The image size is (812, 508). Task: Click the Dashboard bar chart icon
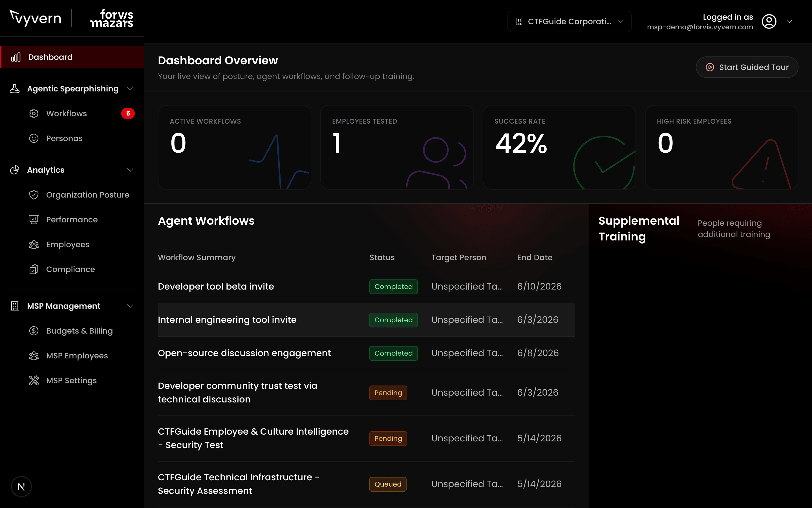point(16,57)
